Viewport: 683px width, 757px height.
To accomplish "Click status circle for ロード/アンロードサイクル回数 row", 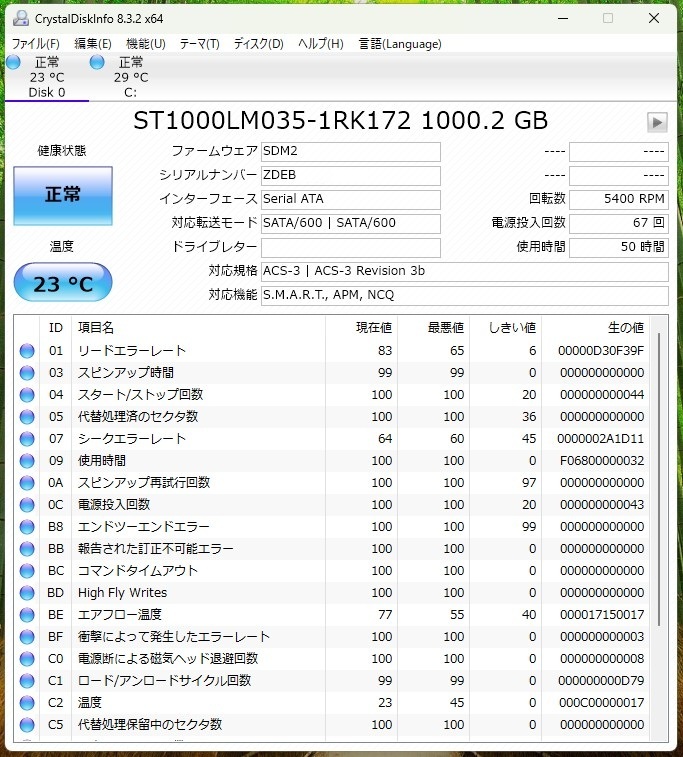I will click(27, 681).
